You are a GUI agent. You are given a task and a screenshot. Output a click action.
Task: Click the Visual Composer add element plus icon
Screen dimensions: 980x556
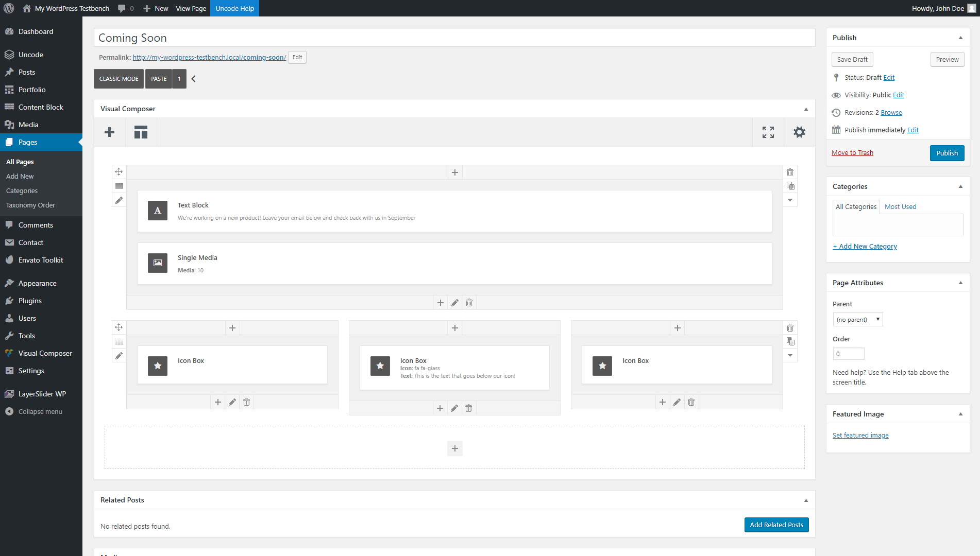tap(109, 132)
